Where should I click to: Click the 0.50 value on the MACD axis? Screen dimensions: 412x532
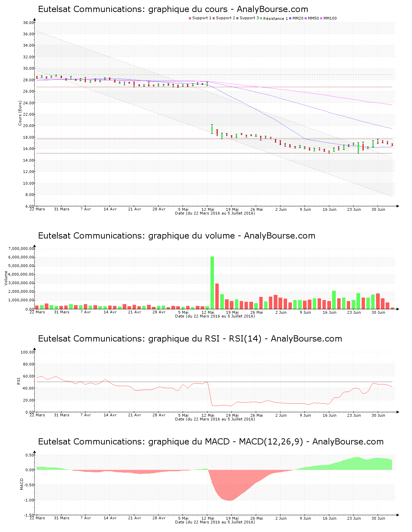pos(30,455)
